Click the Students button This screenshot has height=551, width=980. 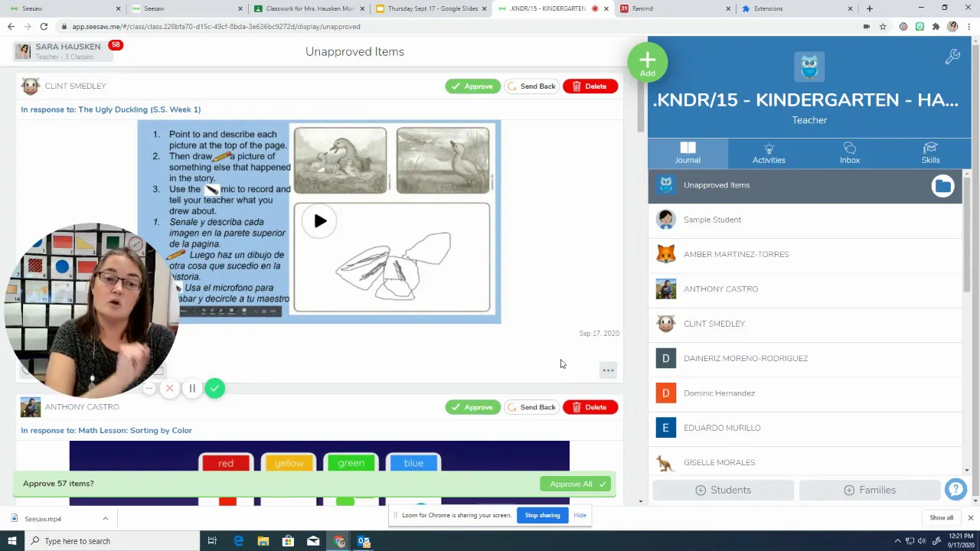pos(723,490)
